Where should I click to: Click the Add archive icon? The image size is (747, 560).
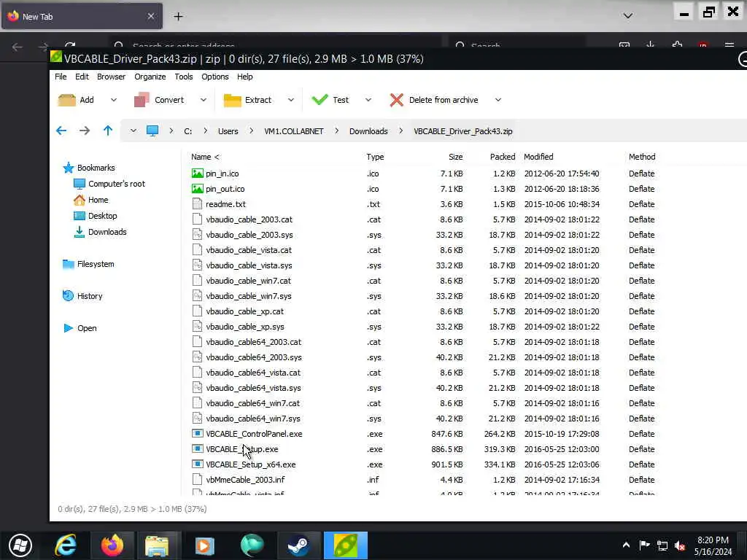pos(66,100)
